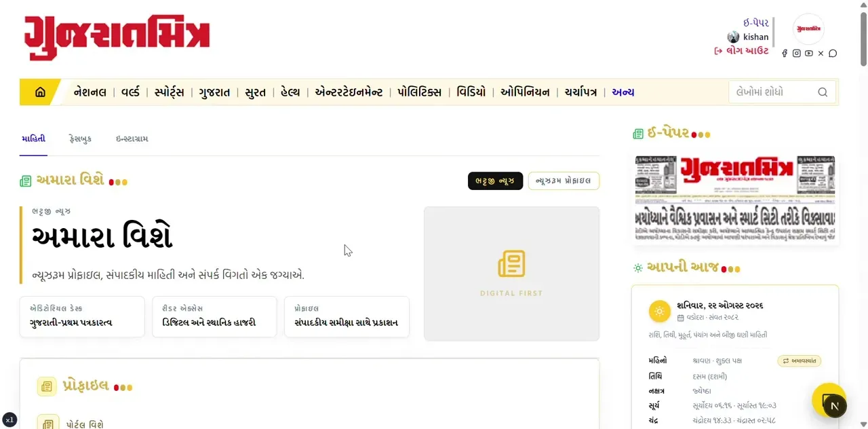Click the શ્રાવણ · શુક્લ પક્ષ month value
This screenshot has width=868, height=429.
[x=717, y=361]
